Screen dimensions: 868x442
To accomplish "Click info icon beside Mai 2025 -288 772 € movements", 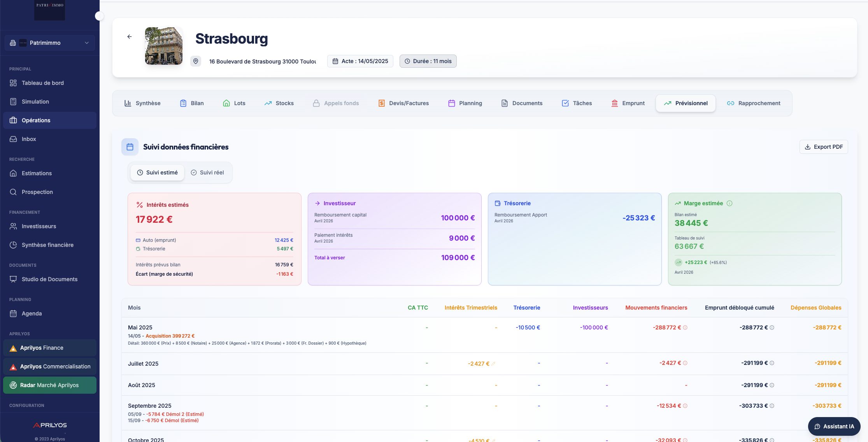I will tap(685, 328).
